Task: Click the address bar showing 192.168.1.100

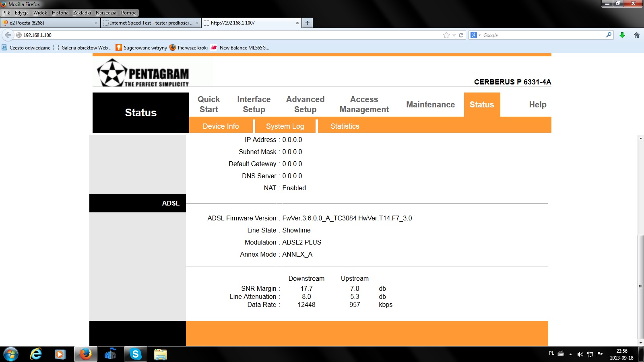Action: click(x=231, y=35)
